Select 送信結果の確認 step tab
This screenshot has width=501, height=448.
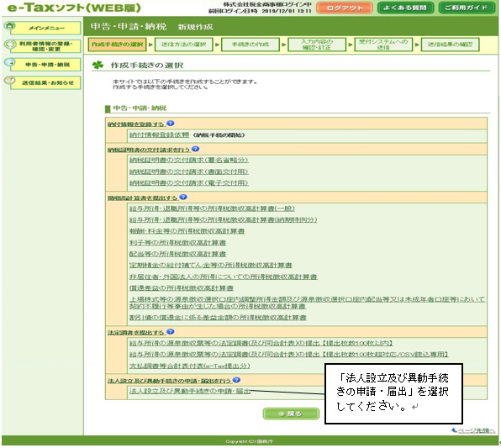[x=451, y=45]
